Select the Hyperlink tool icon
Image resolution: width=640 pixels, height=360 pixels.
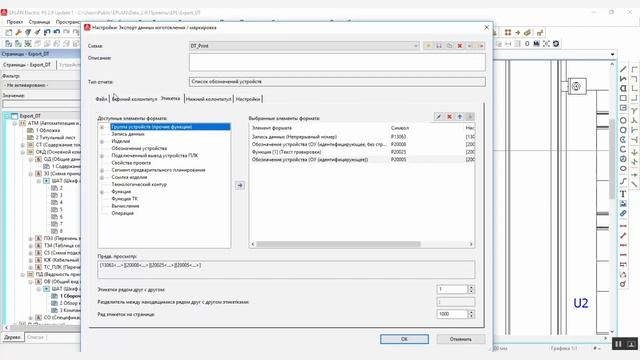point(623,213)
